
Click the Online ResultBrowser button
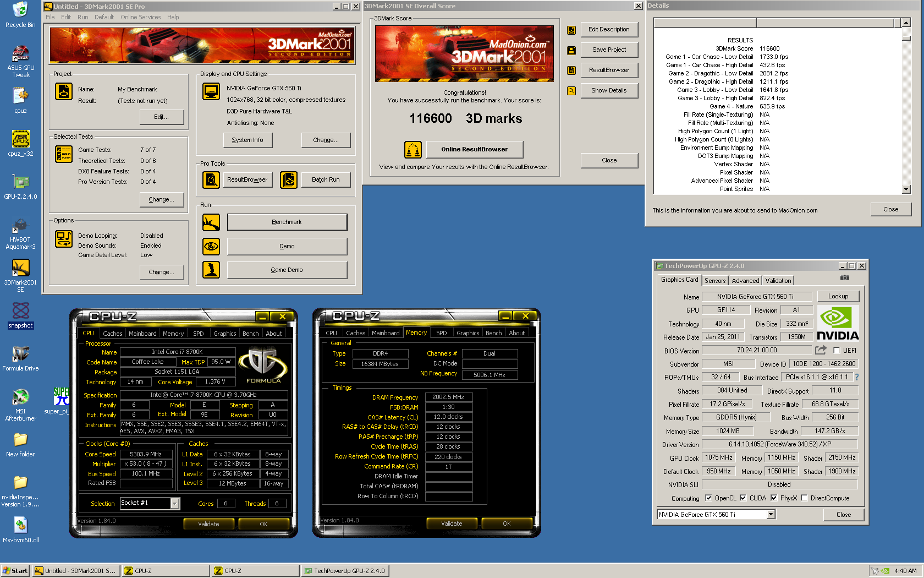474,149
